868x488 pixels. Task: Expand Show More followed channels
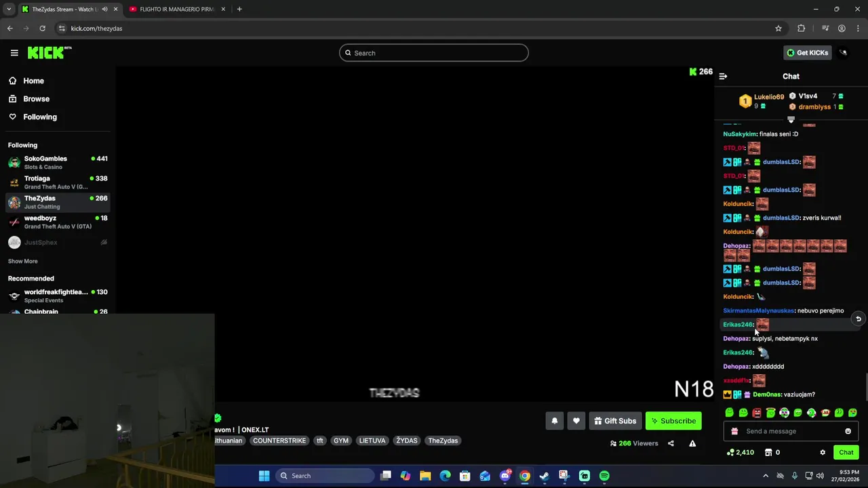point(23,261)
